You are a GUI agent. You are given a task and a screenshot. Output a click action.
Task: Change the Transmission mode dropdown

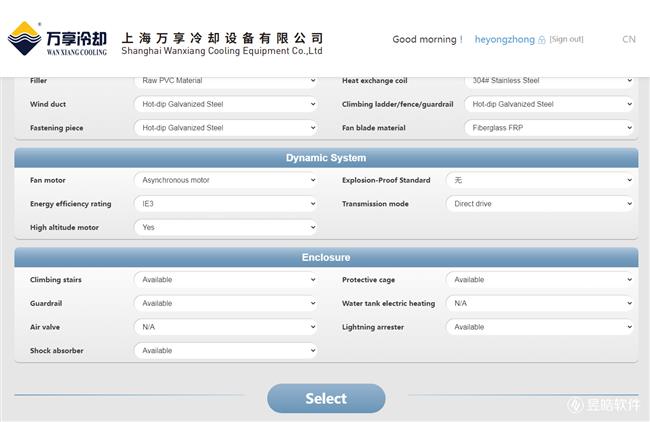(x=540, y=204)
